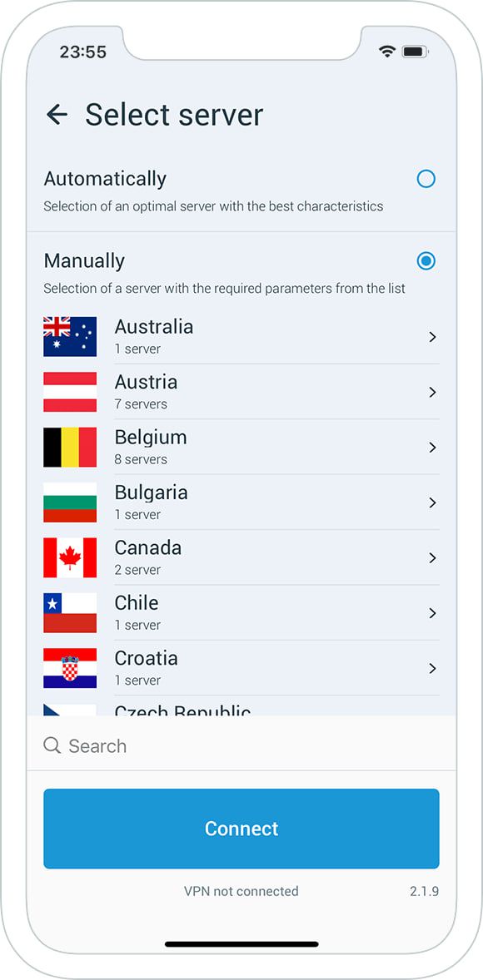Image resolution: width=483 pixels, height=980 pixels.
Task: Click the Search input field
Action: [x=167, y=745]
